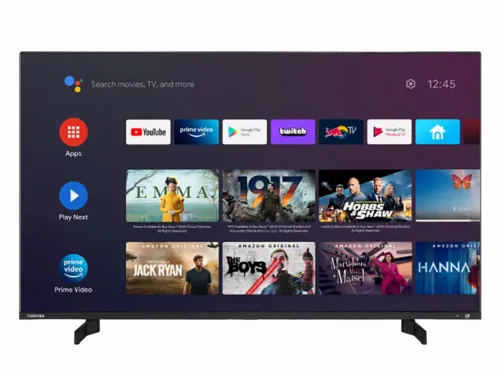This screenshot has height=375, width=500.
Task: Launch the prime video app tile
Action: point(196,132)
